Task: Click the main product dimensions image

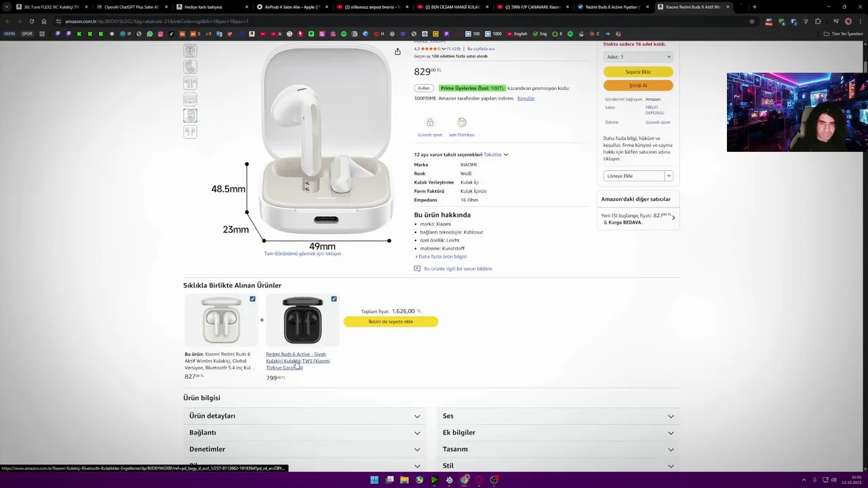Action: (x=302, y=146)
